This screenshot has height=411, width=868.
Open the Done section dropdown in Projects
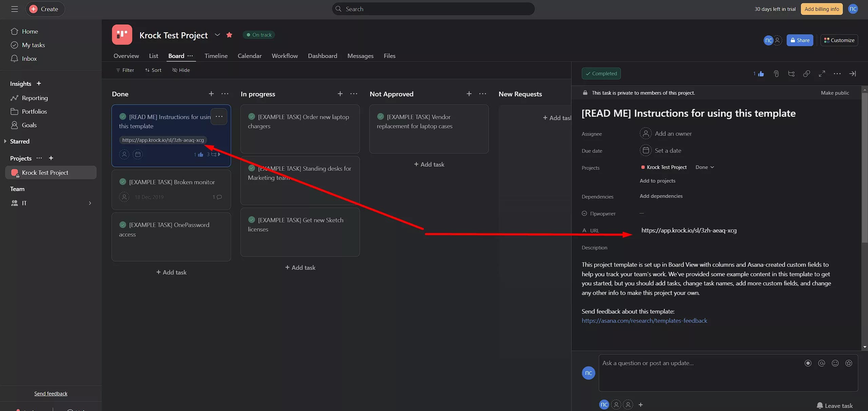click(705, 167)
